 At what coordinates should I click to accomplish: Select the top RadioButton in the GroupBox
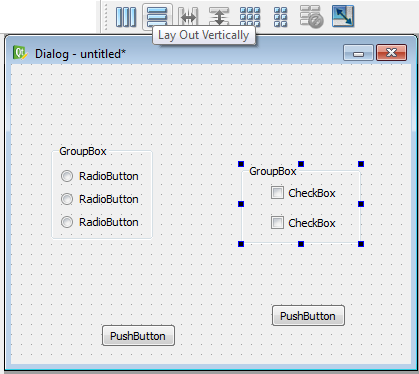coord(100,176)
